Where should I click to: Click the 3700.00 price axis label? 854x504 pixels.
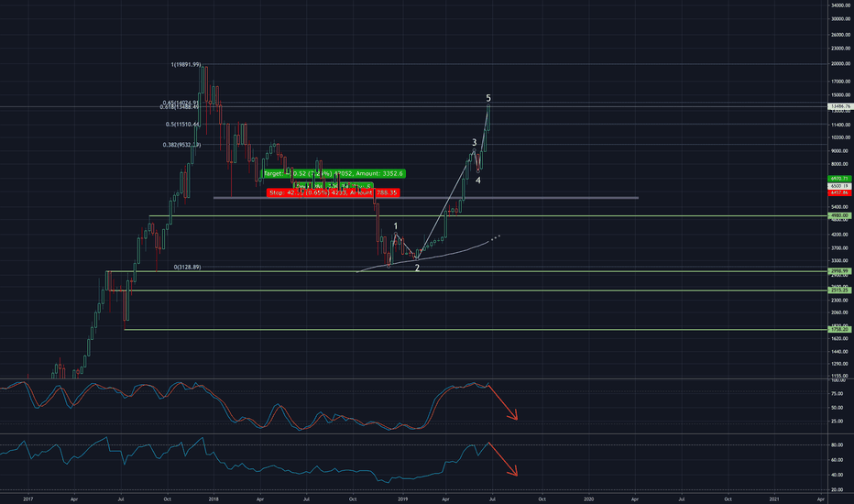pos(841,248)
